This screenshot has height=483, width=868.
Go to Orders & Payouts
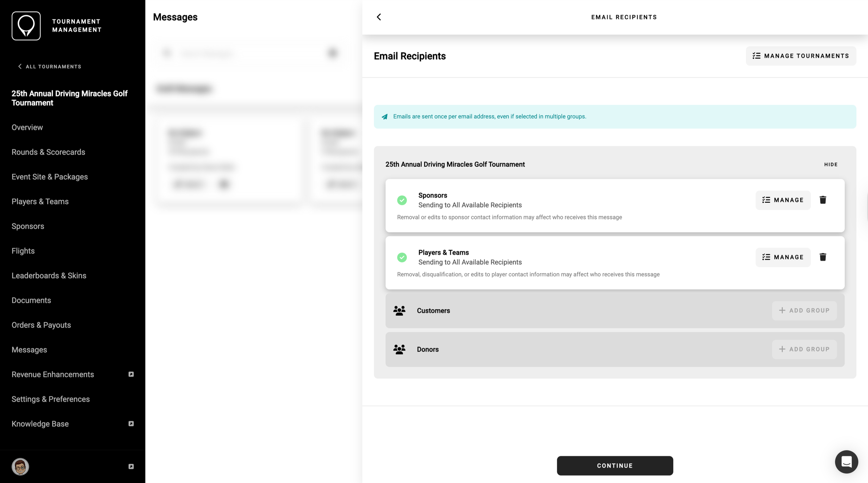click(x=41, y=325)
